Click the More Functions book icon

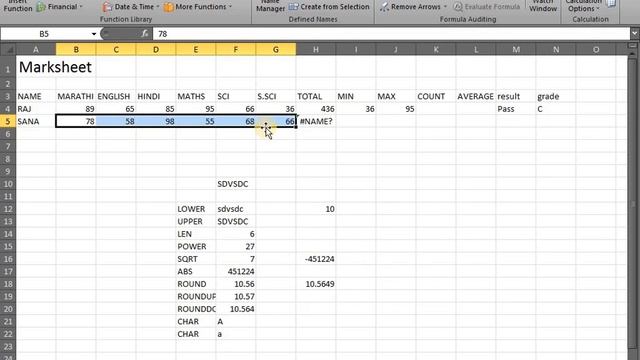(x=168, y=7)
